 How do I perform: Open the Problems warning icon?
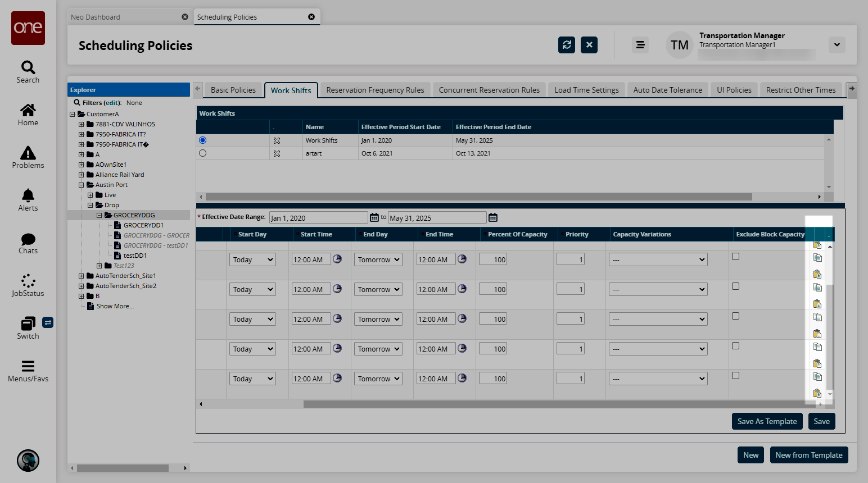28,153
